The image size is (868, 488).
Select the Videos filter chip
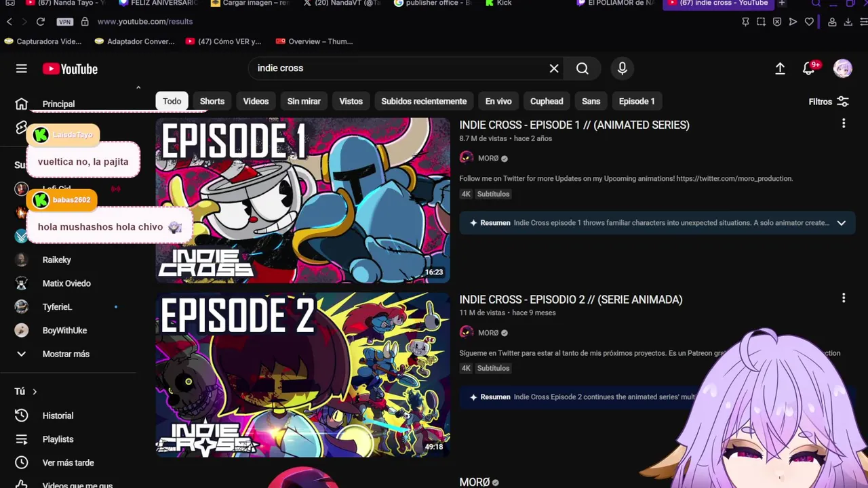click(256, 101)
